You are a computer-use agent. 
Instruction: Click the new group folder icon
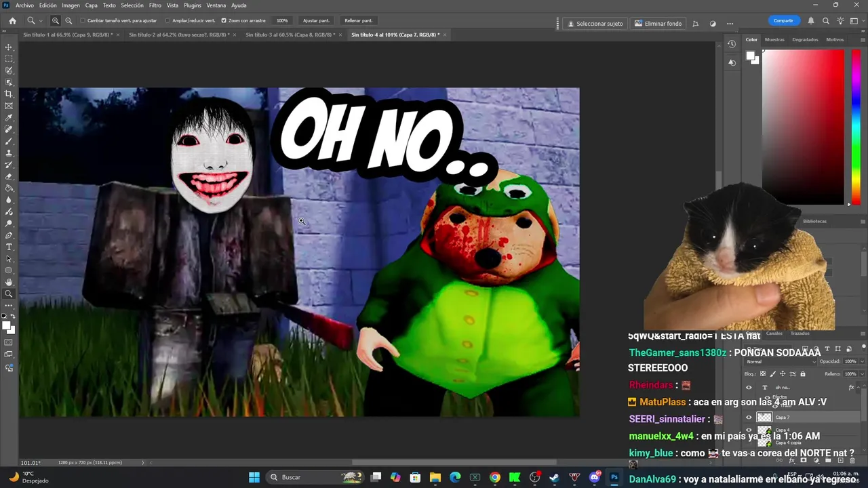pyautogui.click(x=827, y=461)
